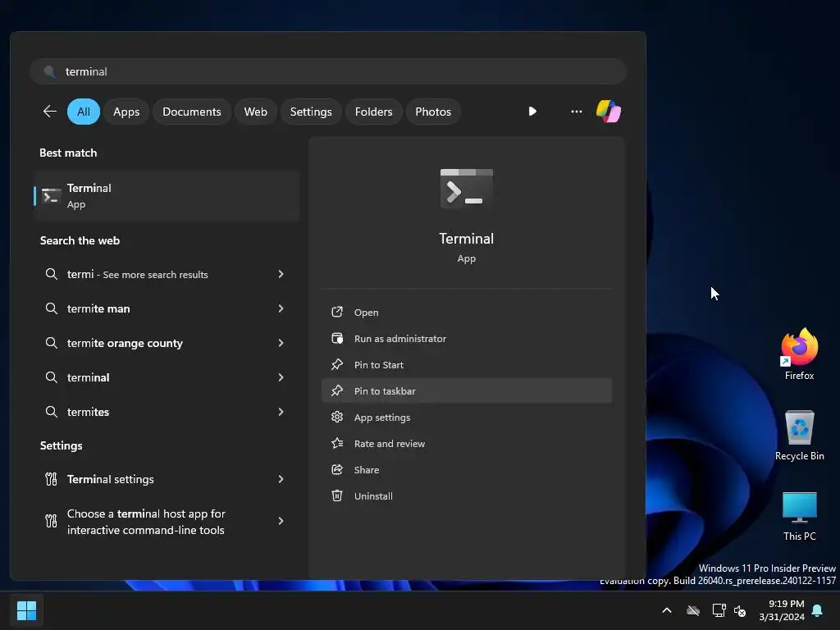Choose Rate and review
The width and height of the screenshot is (840, 630).
tap(467, 444)
